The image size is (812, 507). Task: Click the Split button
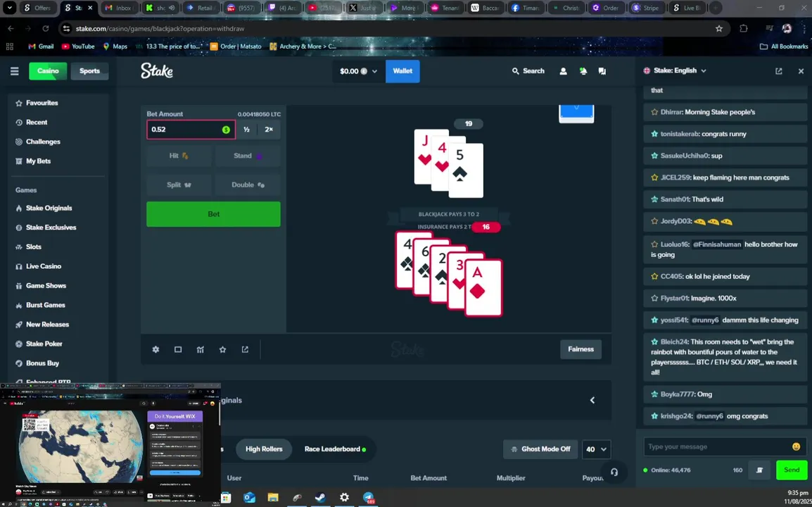click(179, 185)
